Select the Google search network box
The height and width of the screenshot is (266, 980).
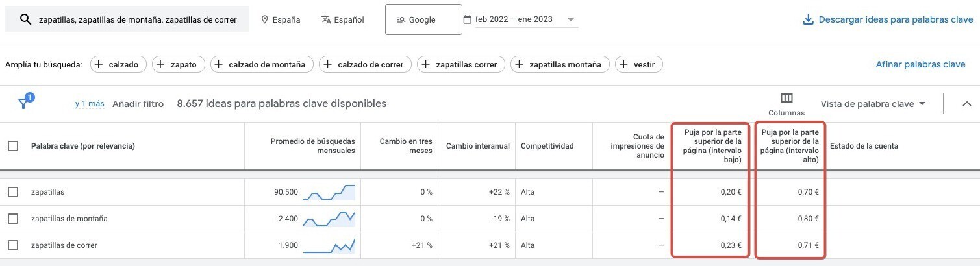[423, 20]
